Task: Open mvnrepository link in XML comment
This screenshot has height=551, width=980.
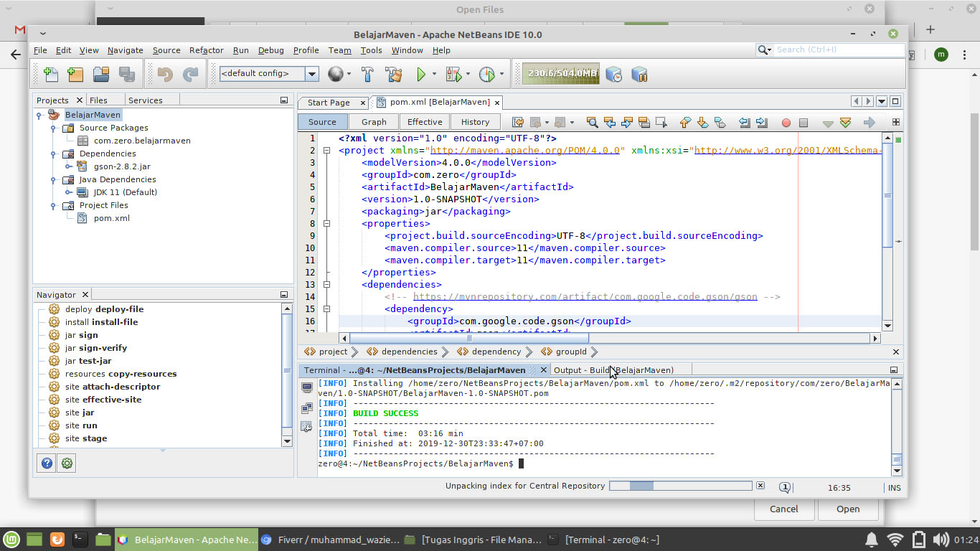Action: point(585,296)
